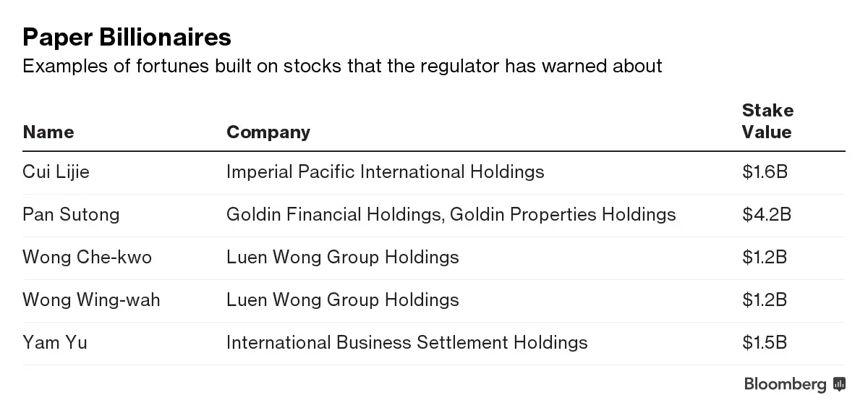Select the Paper Billionaires title
The height and width of the screenshot is (416, 868).
(127, 36)
